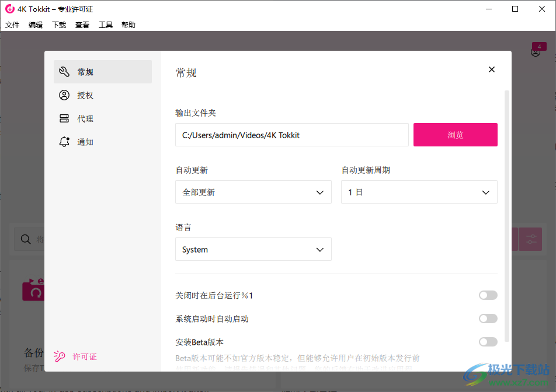
Task: Click the output folder path field
Action: pos(292,135)
